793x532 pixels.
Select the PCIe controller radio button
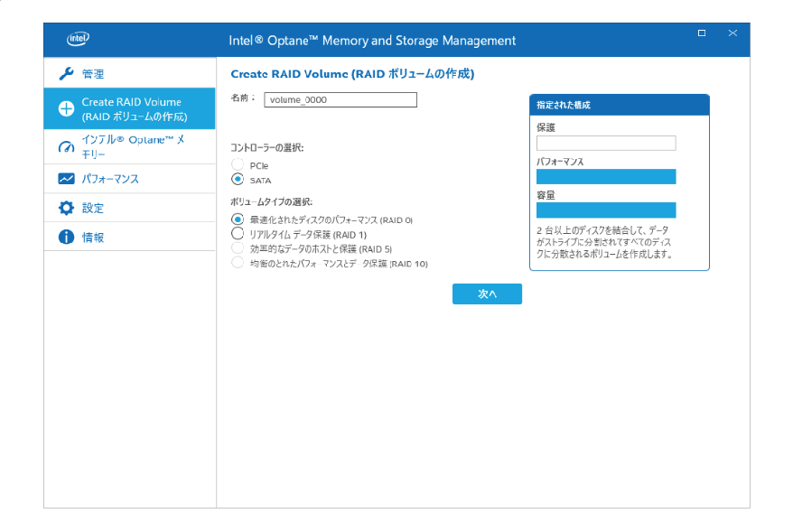pos(238,164)
